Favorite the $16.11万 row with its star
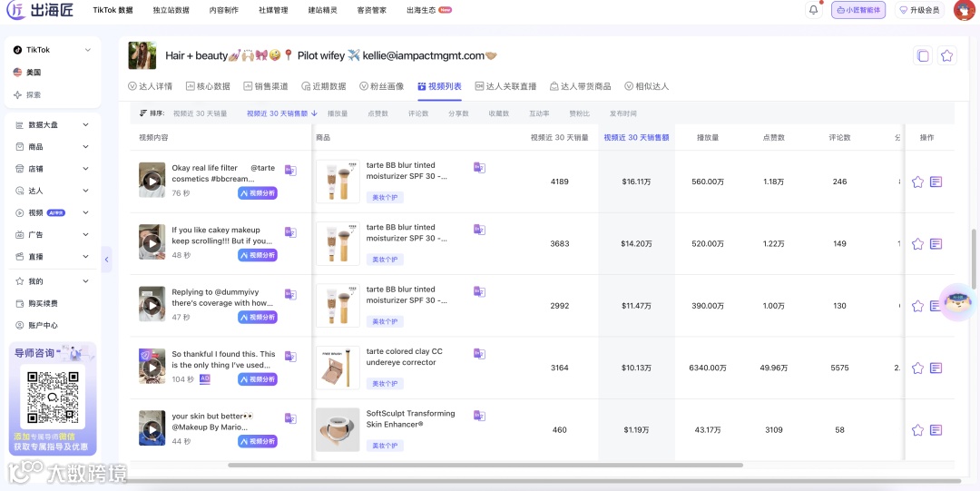The height and width of the screenshot is (491, 980). (x=917, y=182)
